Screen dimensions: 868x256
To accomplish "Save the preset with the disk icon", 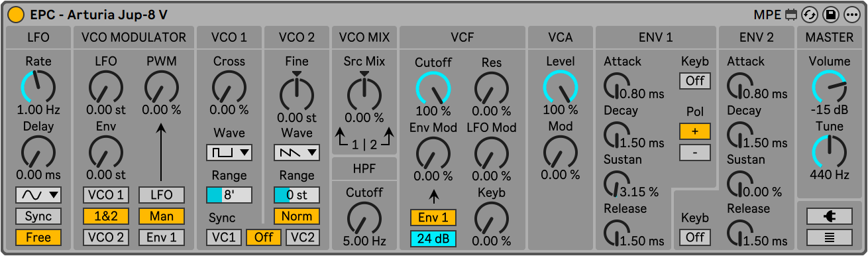I will coord(830,15).
